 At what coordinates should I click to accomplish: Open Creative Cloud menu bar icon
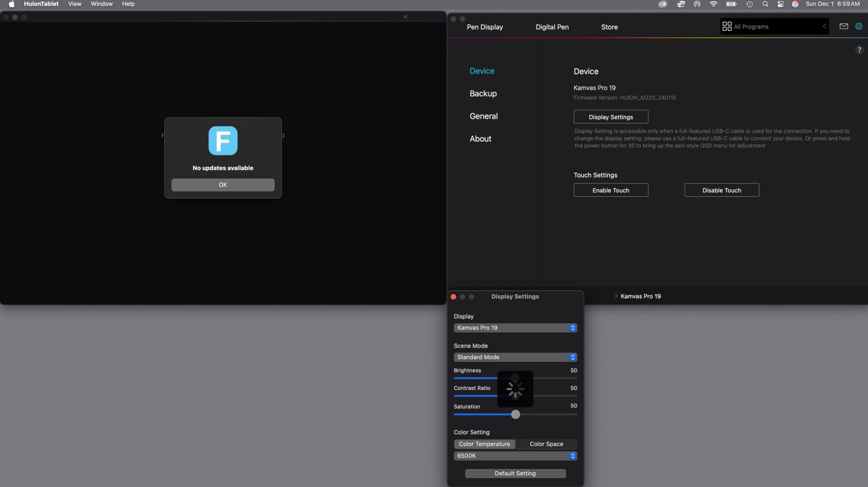point(662,4)
